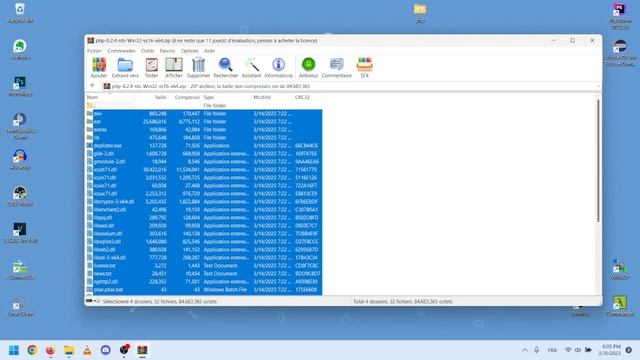Select the phar.phar.bat file row
Viewport: 640px width, 360px height.
click(204, 290)
